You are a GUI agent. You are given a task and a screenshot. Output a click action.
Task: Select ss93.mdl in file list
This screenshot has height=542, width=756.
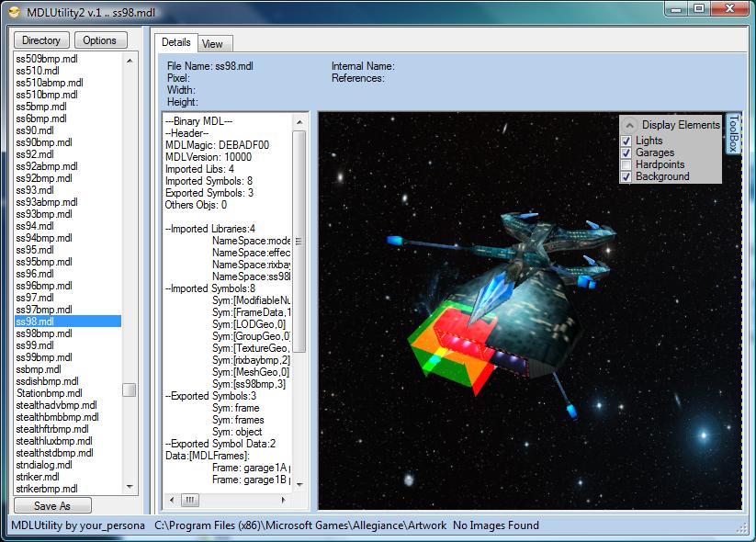pos(35,190)
